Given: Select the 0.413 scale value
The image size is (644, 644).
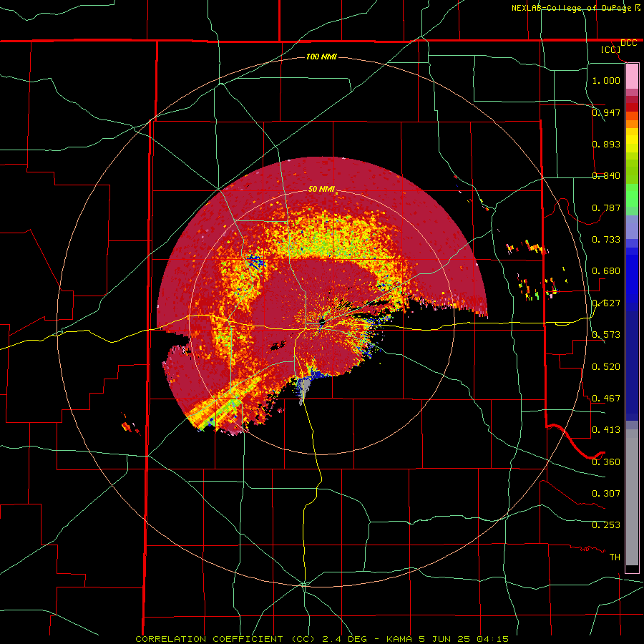Looking at the screenshot, I should [x=606, y=429].
